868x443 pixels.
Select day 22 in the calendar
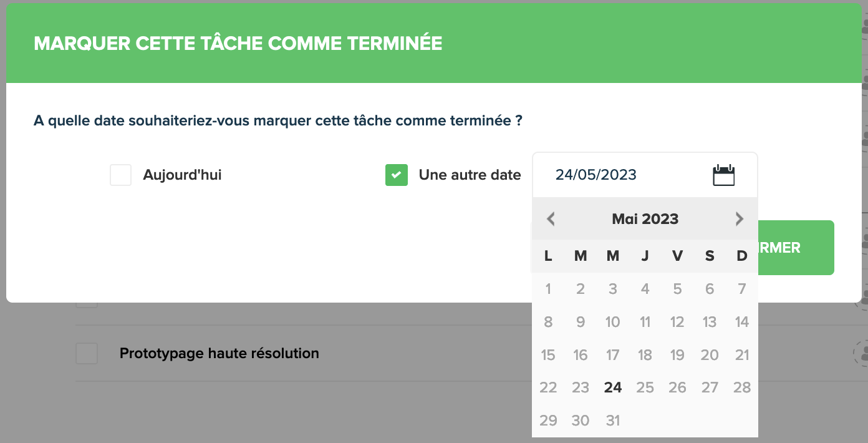point(548,387)
